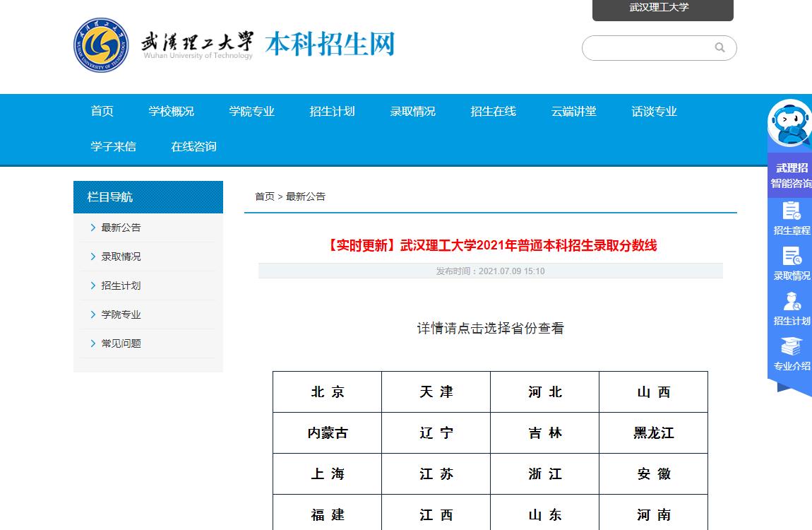Click the 专业介绍 graduation cap icon
This screenshot has height=530, width=812.
792,346
